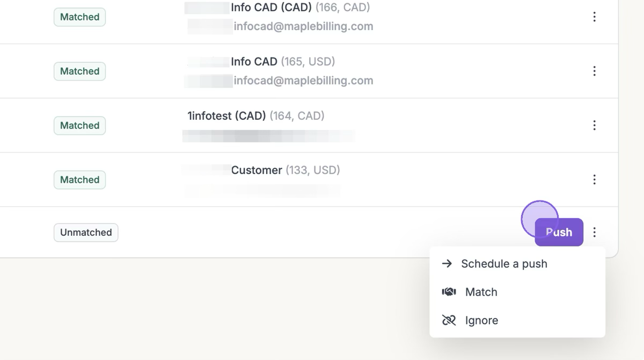
Task: Open three-dot menu for Customer (133, USD)
Action: point(594,179)
